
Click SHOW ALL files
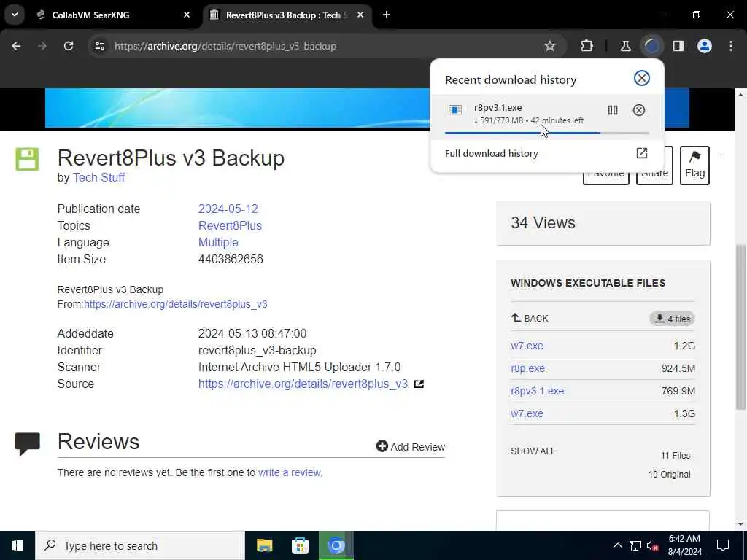coord(533,451)
